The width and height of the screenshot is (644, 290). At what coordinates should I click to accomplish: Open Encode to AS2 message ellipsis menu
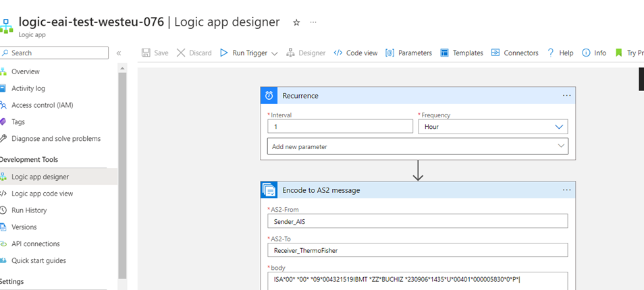[x=567, y=190]
